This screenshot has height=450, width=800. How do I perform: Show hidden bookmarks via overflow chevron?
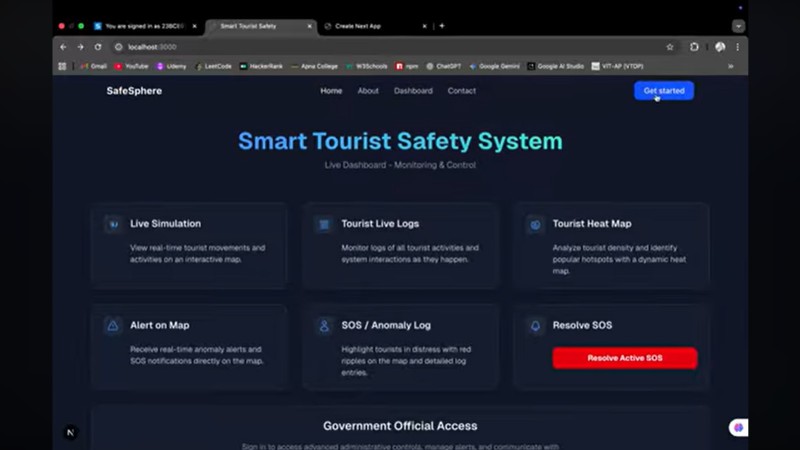pos(730,66)
